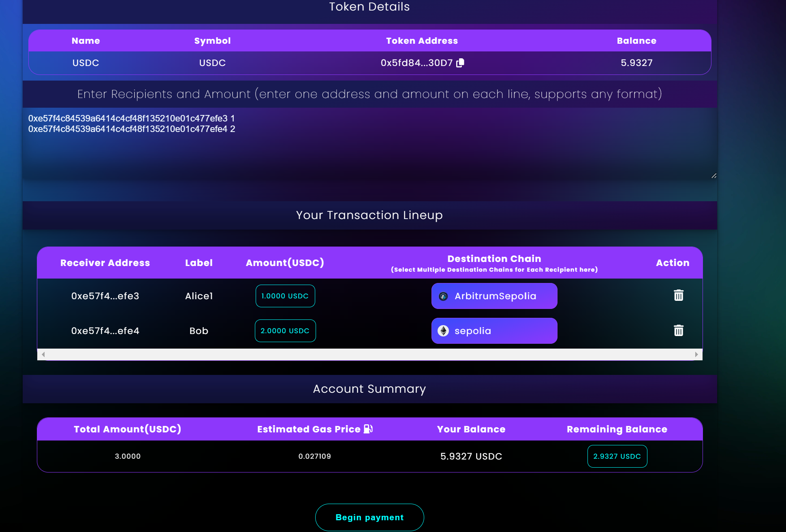
Task: Delete the Bob recipient row
Action: tap(679, 330)
